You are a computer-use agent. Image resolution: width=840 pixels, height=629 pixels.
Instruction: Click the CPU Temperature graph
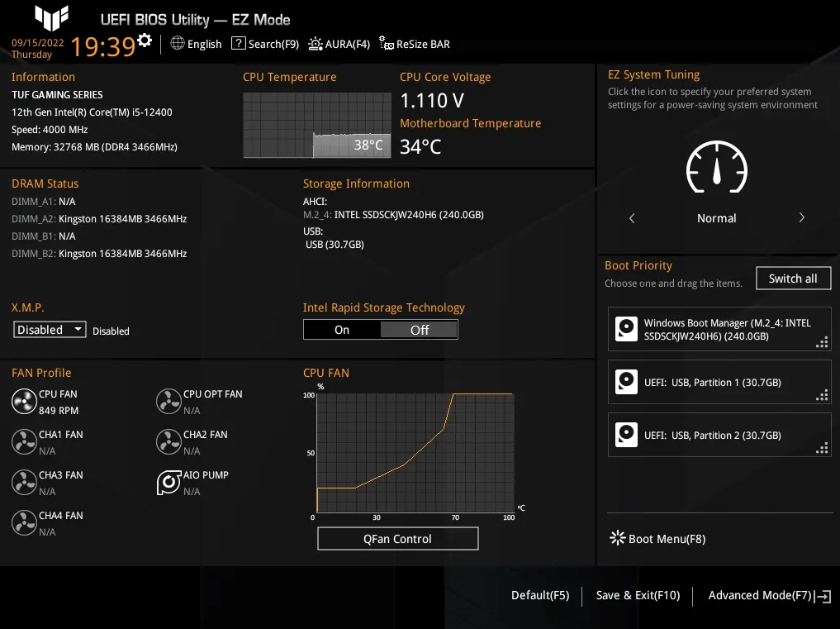pyautogui.click(x=317, y=125)
